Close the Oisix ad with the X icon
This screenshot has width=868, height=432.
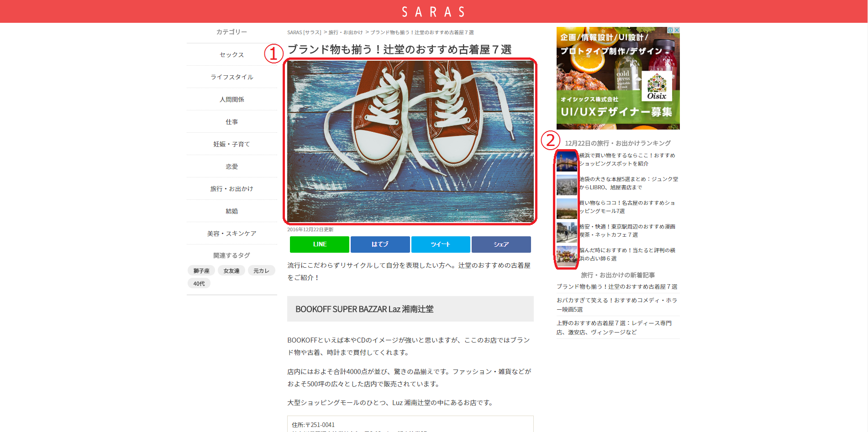(677, 30)
